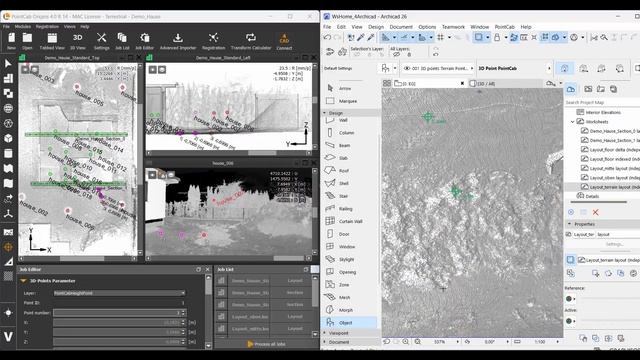
Task: Click the Registration toolbar icon
Action: (x=213, y=41)
